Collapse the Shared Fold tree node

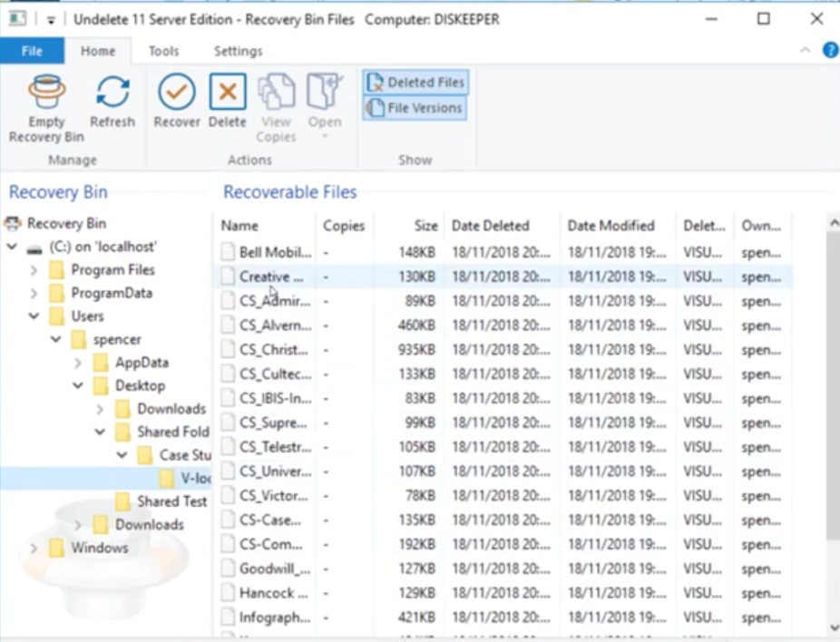coord(100,432)
